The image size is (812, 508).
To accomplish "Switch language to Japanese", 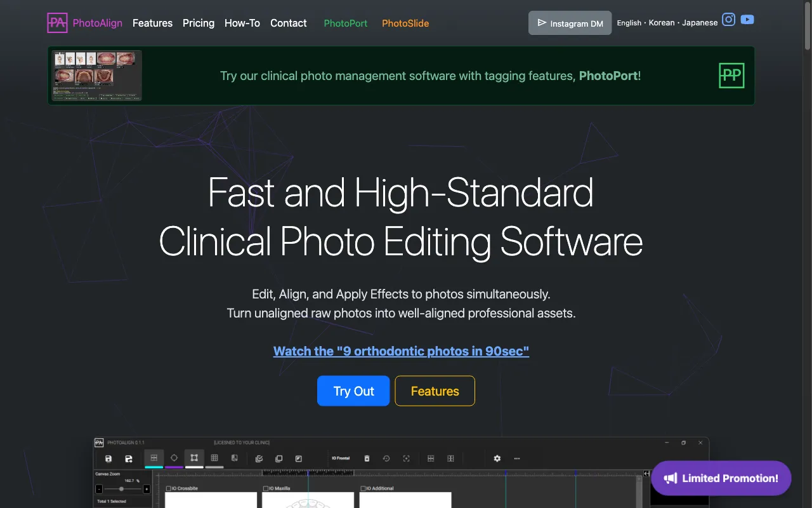I will coord(700,23).
